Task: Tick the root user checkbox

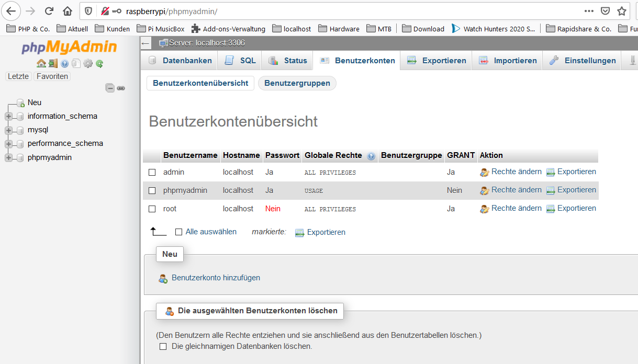Action: (152, 209)
